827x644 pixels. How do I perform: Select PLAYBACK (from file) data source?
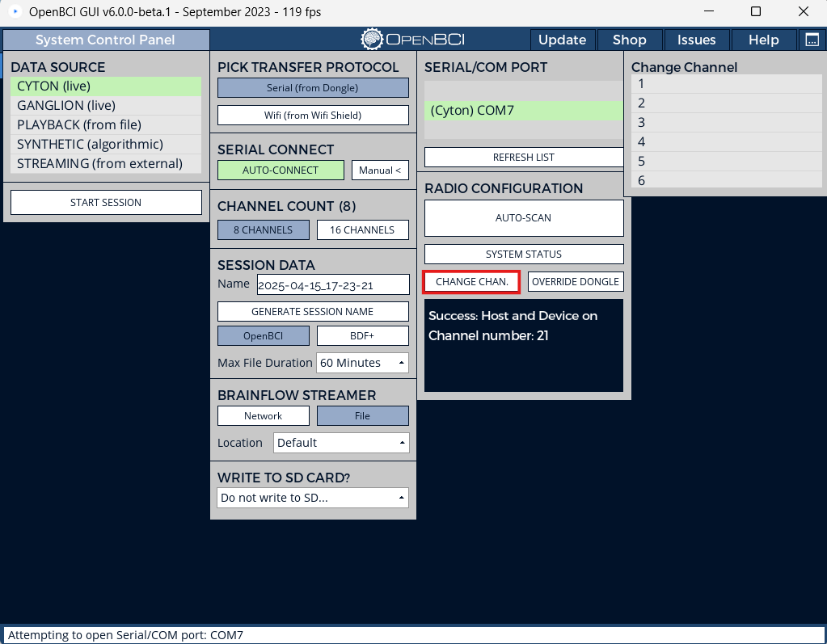click(106, 125)
